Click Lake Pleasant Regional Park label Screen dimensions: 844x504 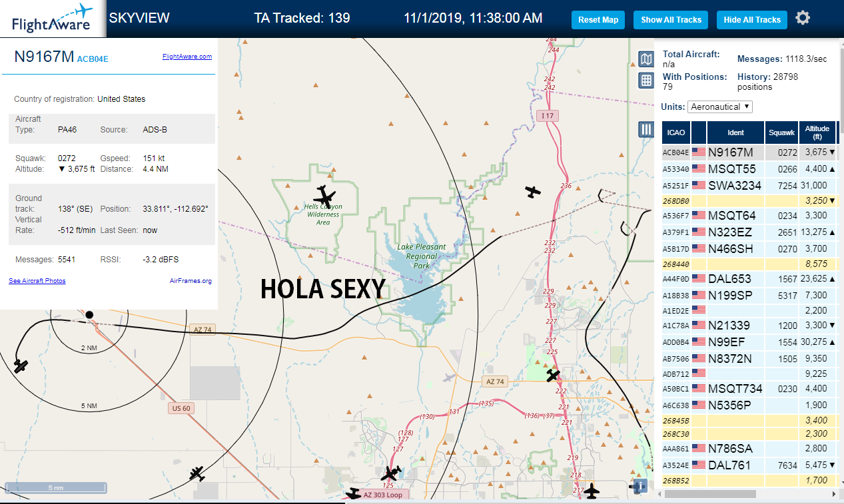point(422,256)
